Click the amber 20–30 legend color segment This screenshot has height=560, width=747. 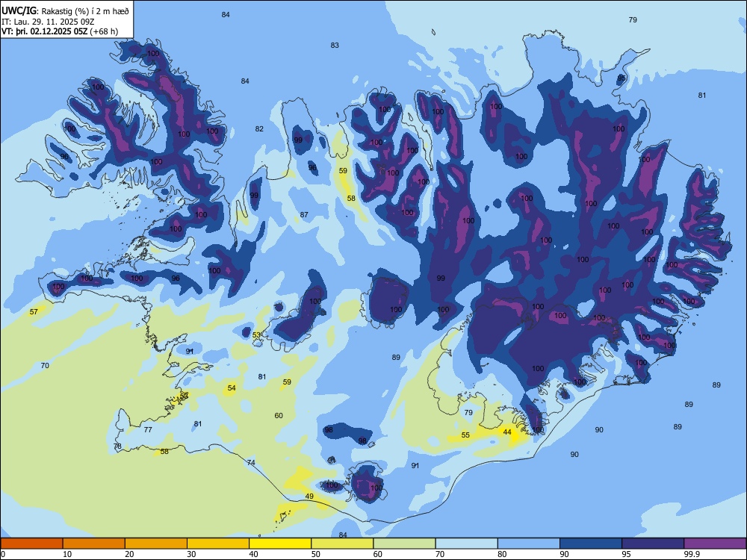pyautogui.click(x=156, y=544)
